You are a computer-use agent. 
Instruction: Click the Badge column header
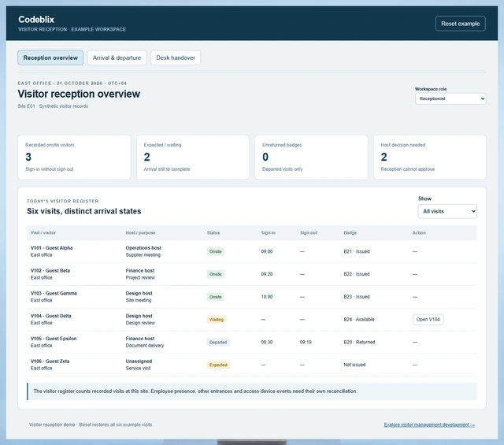point(350,233)
